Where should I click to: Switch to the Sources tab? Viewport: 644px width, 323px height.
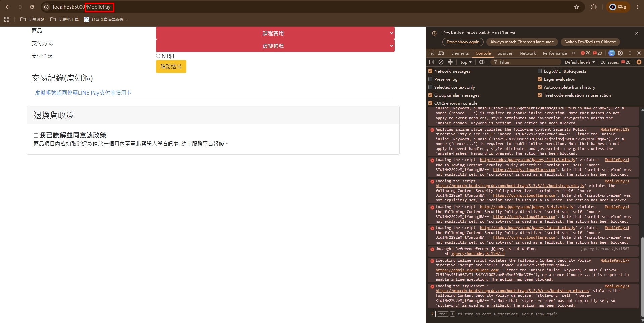tap(505, 53)
